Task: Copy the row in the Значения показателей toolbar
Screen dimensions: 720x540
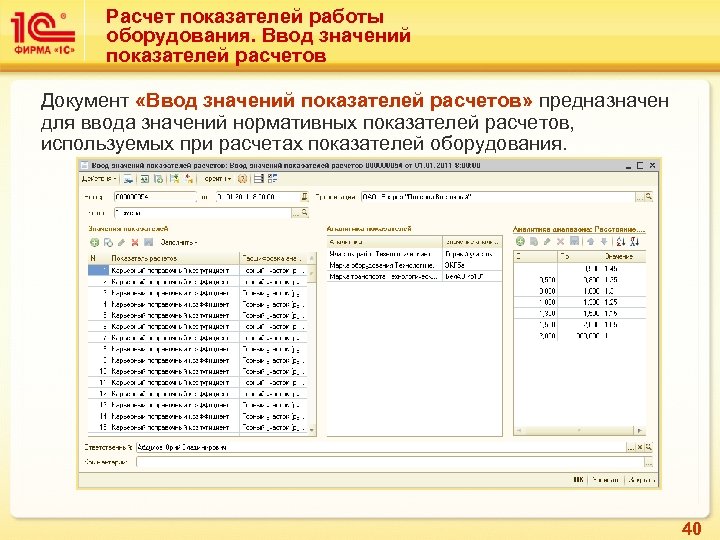Action: (x=108, y=242)
